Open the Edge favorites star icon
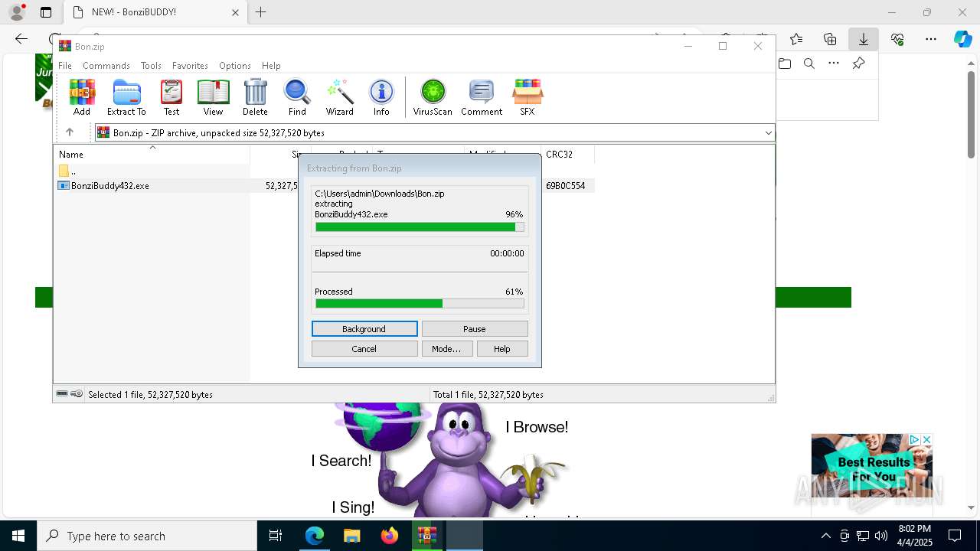 (796, 39)
